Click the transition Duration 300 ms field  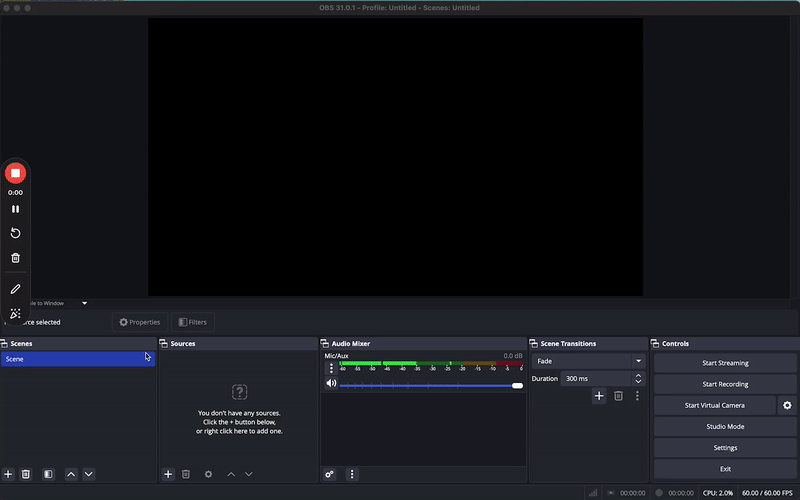pyautogui.click(x=596, y=379)
